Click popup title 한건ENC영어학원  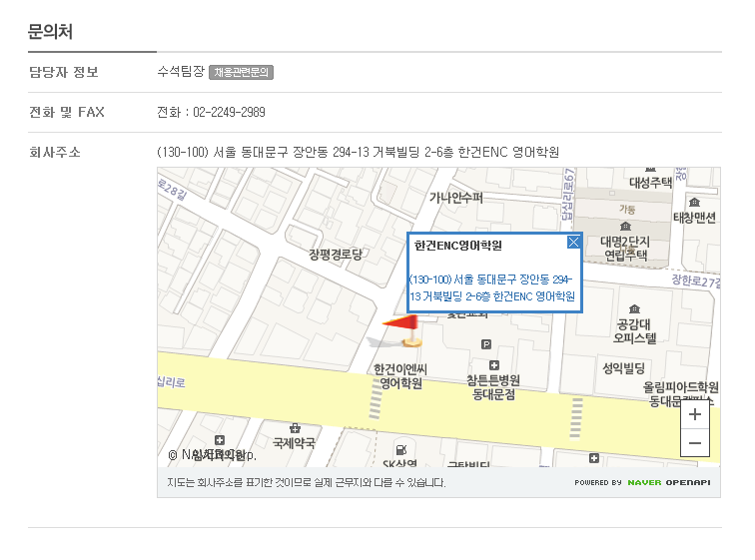coord(458,246)
